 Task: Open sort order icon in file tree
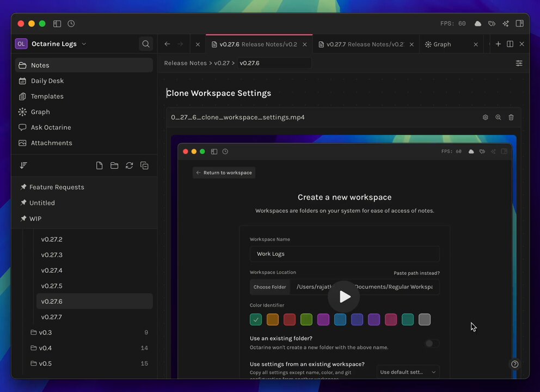click(x=23, y=166)
